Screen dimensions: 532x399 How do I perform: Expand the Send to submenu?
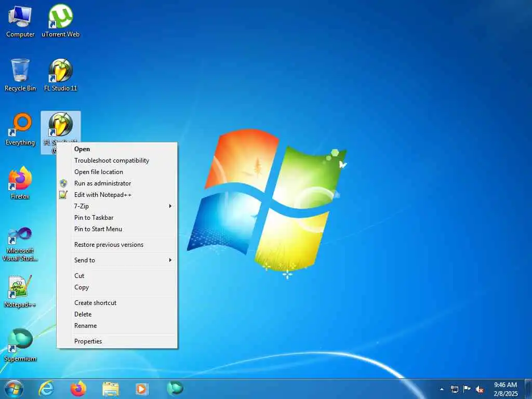[x=117, y=260]
